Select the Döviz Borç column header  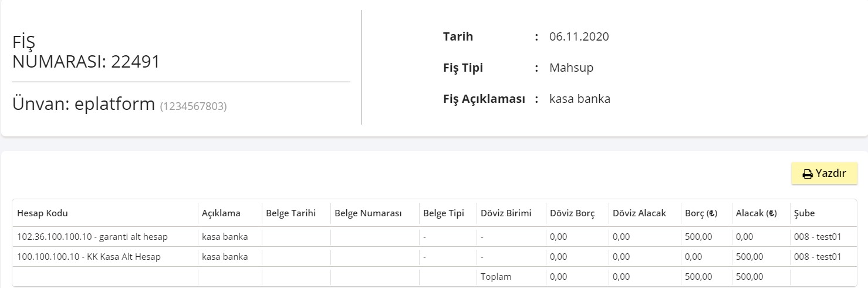point(572,213)
